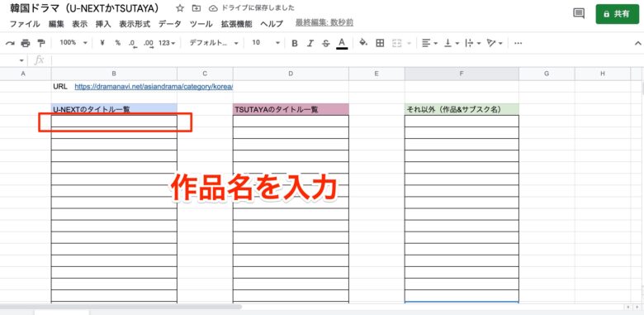This screenshot has width=644, height=315.
Task: Toggle strikethrough formatting
Action: [325, 43]
